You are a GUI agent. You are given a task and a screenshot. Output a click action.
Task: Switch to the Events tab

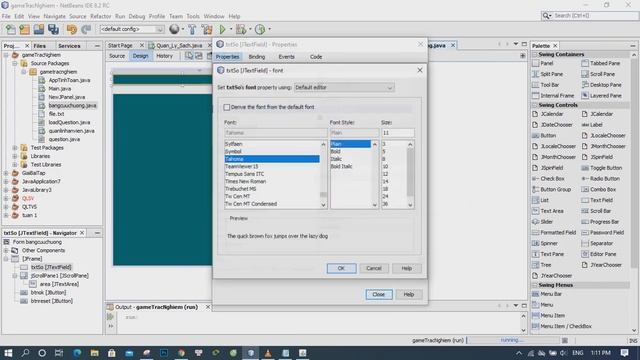click(x=287, y=57)
